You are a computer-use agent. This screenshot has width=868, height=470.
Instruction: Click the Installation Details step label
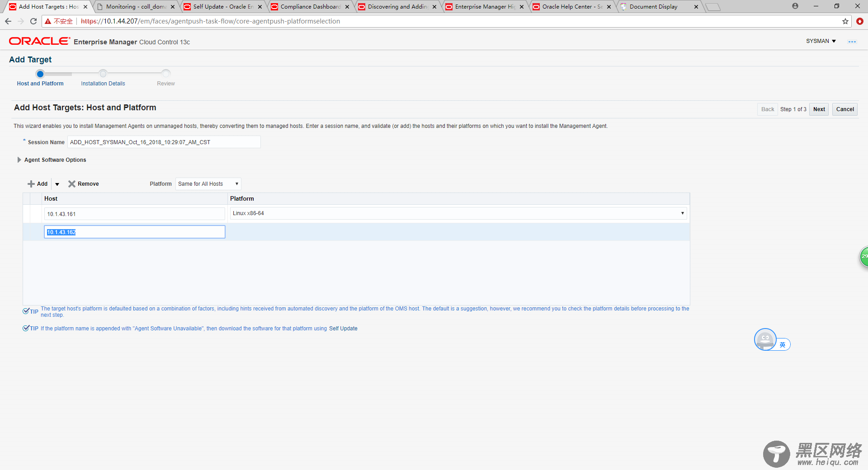tap(103, 84)
